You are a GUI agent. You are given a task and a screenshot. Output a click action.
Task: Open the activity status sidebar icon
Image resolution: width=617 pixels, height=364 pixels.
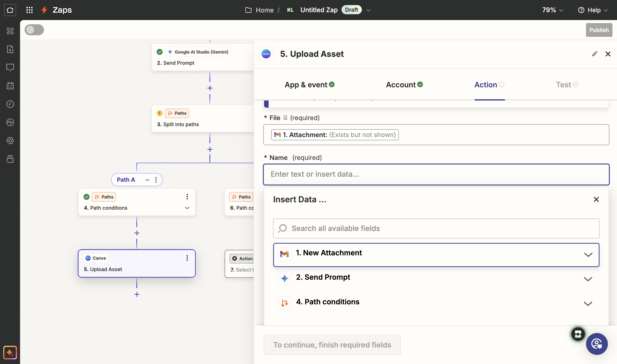point(10,122)
